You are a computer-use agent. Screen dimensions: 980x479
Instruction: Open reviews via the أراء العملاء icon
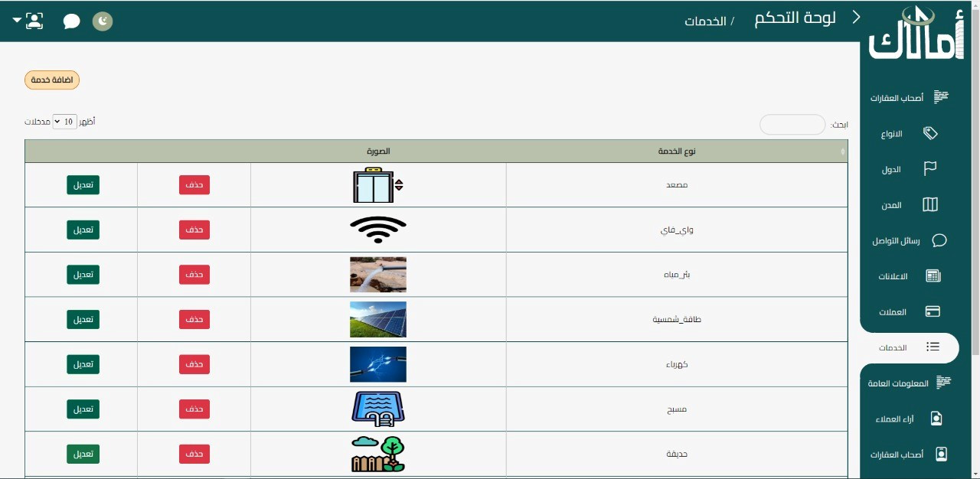(936, 418)
